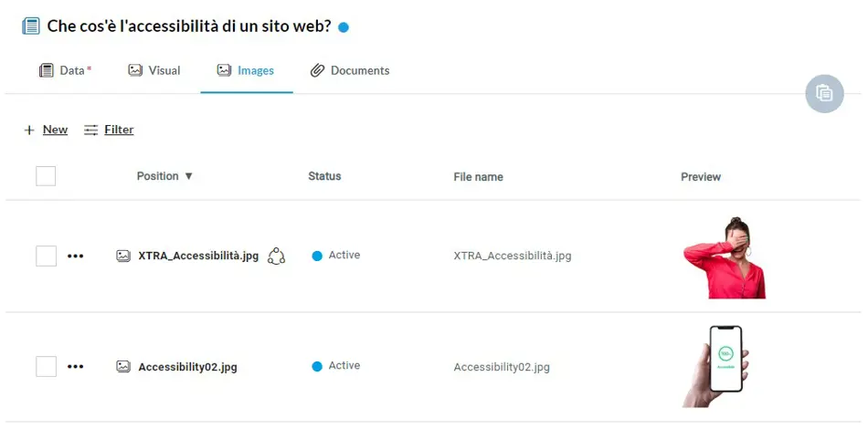Click the image icon before Accessibility02.jpg
868x429 pixels.
(x=123, y=367)
